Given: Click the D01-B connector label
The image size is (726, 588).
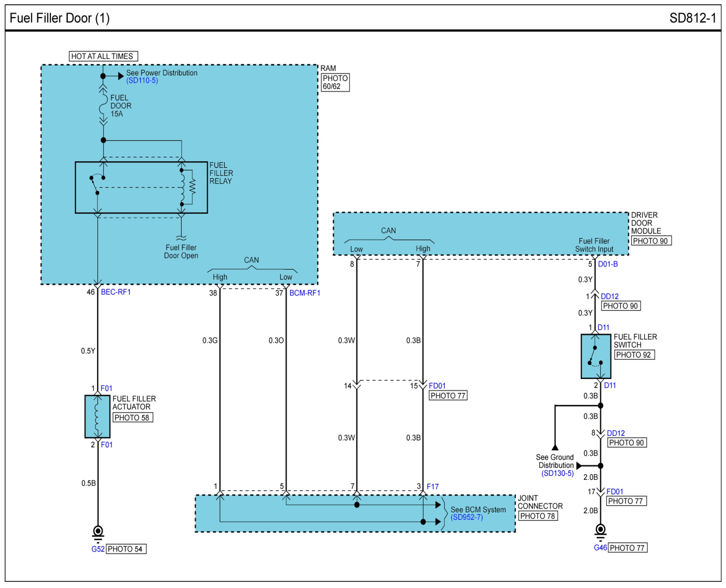Looking at the screenshot, I should [x=608, y=264].
